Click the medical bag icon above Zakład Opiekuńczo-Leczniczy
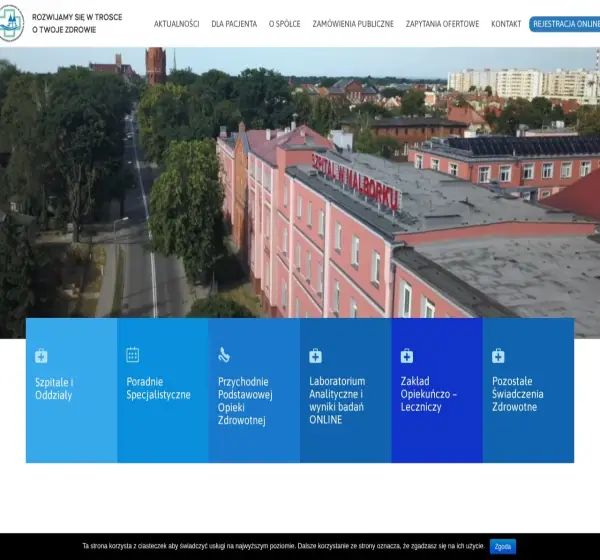 (407, 356)
